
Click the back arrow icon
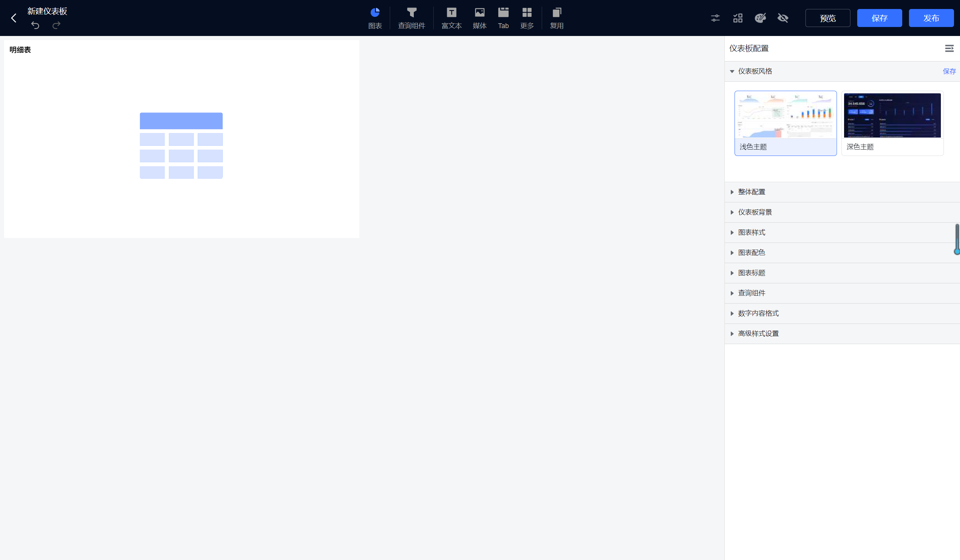click(x=14, y=18)
